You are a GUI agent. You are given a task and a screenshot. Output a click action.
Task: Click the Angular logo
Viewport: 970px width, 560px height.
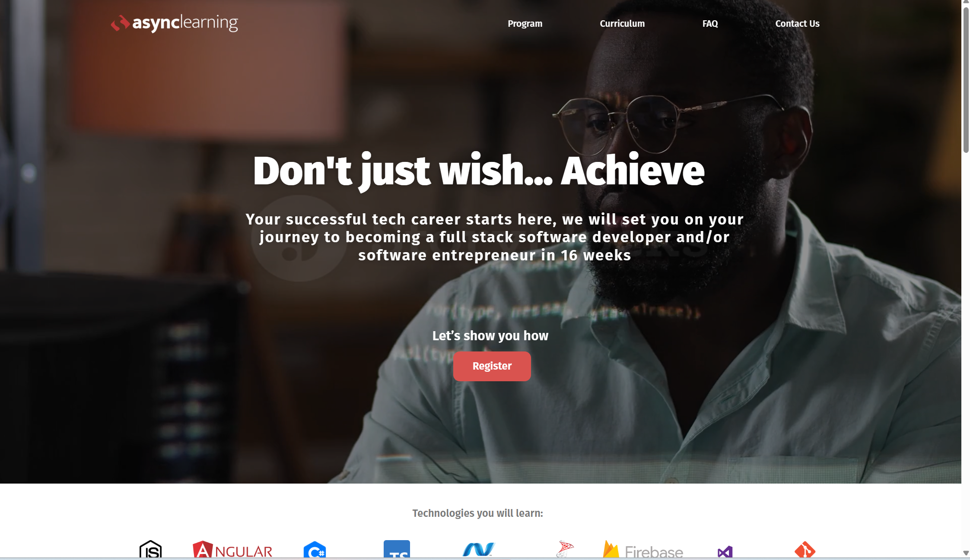[x=232, y=549]
